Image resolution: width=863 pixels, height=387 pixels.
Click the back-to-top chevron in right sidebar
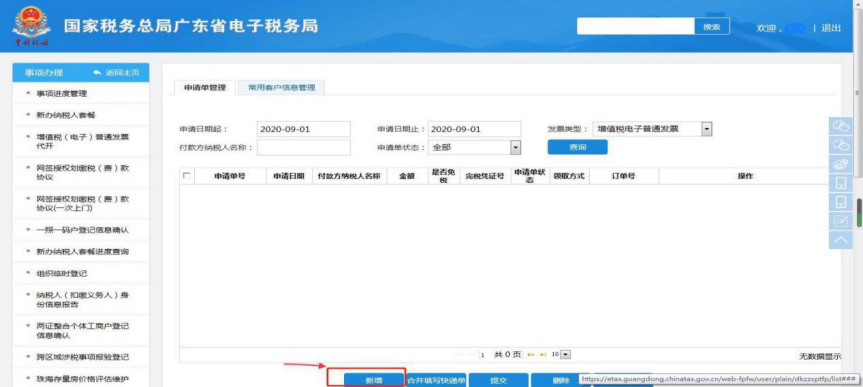840,239
